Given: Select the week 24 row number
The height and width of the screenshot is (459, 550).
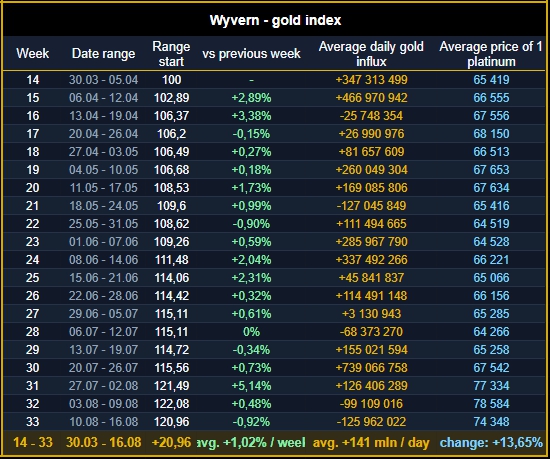Looking at the screenshot, I should click(33, 260).
